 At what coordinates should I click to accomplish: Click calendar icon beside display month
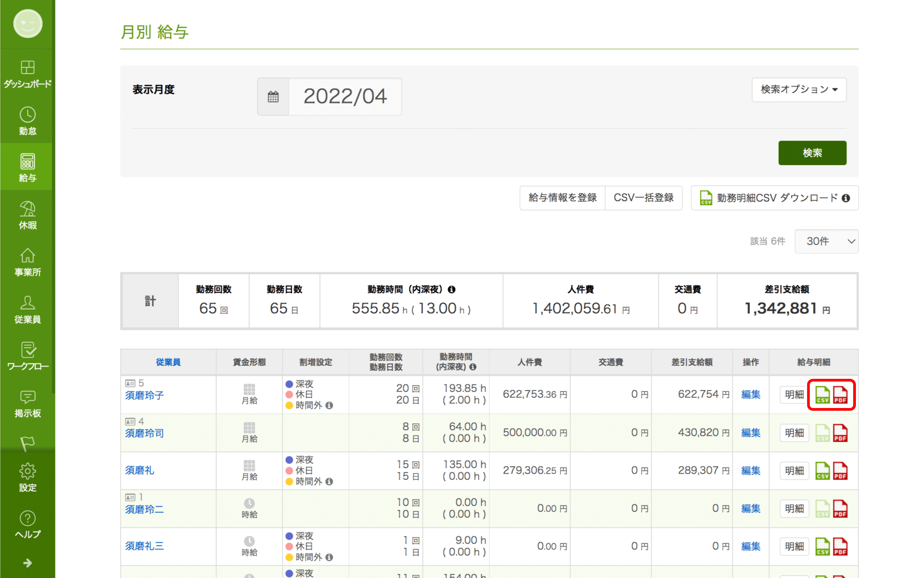coord(273,96)
